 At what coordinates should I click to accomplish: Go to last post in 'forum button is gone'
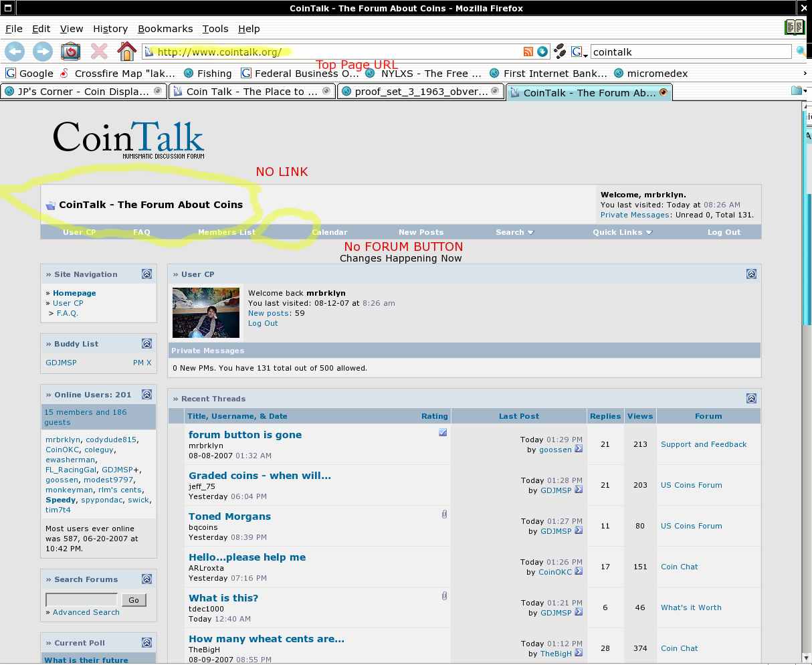pyautogui.click(x=579, y=449)
